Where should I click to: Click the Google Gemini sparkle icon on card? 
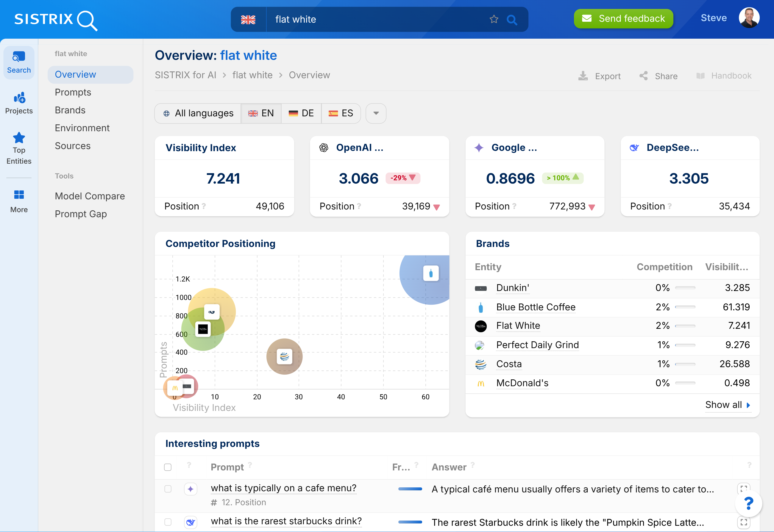(x=479, y=147)
